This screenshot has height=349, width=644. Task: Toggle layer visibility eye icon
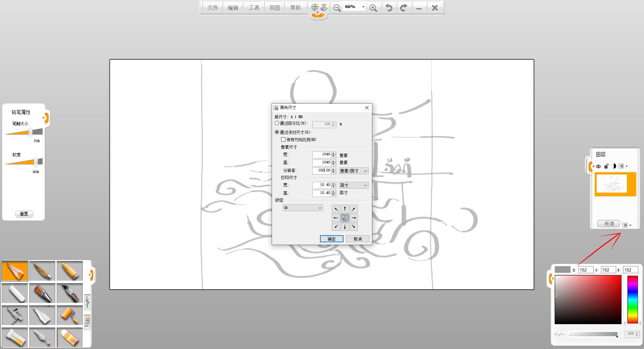598,166
